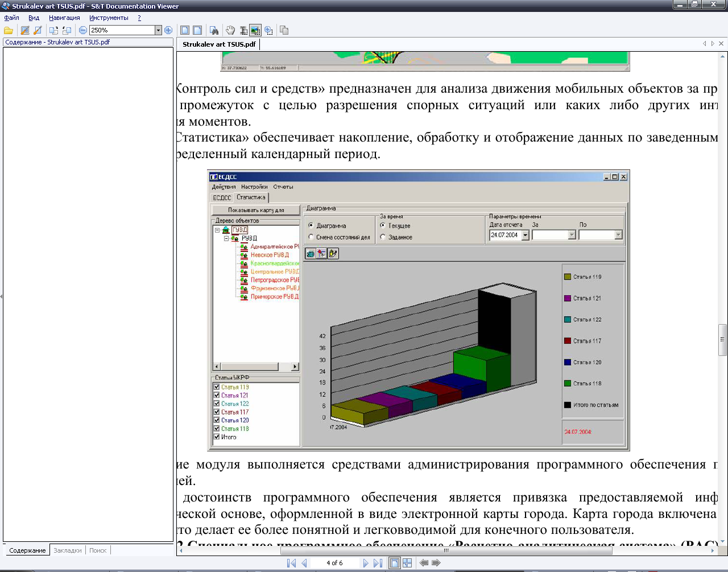This screenshot has width=728, height=572.
Task: Open Find with the binoculars icon
Action: click(214, 30)
